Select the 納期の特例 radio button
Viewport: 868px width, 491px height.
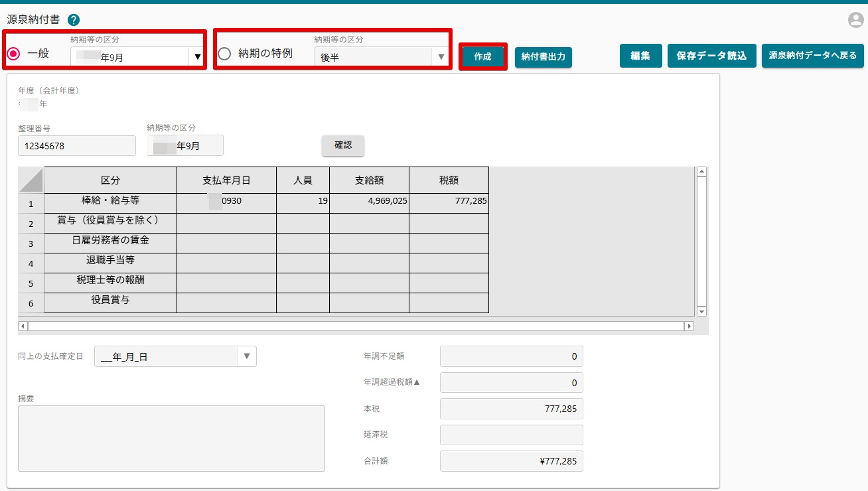pos(224,54)
